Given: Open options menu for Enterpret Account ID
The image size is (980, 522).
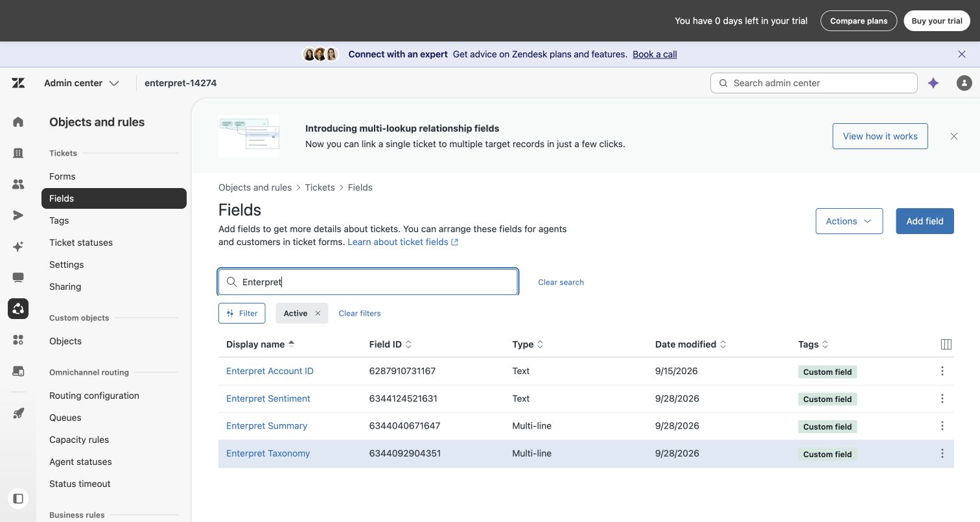Looking at the screenshot, I should (942, 371).
